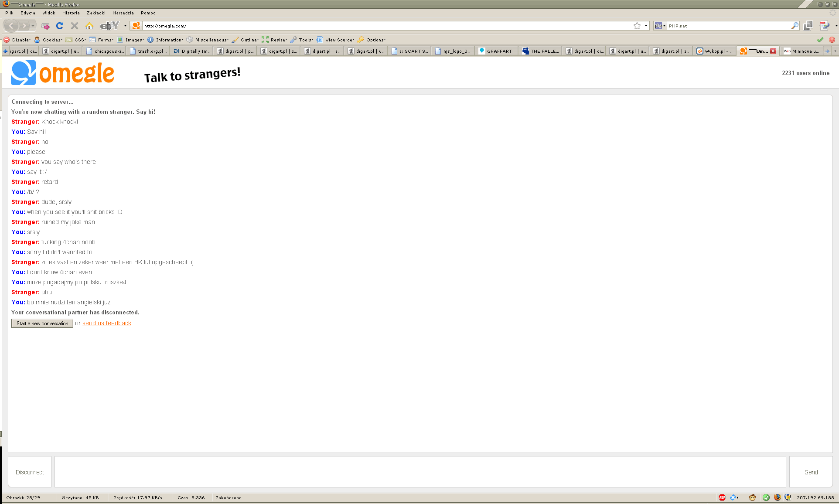Viewport: 839px width, 504px height.
Task: Open the Cookies developer menu
Action: coord(48,40)
